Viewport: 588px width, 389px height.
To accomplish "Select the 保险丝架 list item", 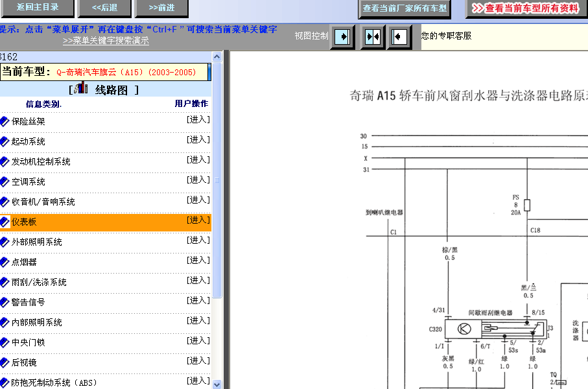I will click(28, 121).
